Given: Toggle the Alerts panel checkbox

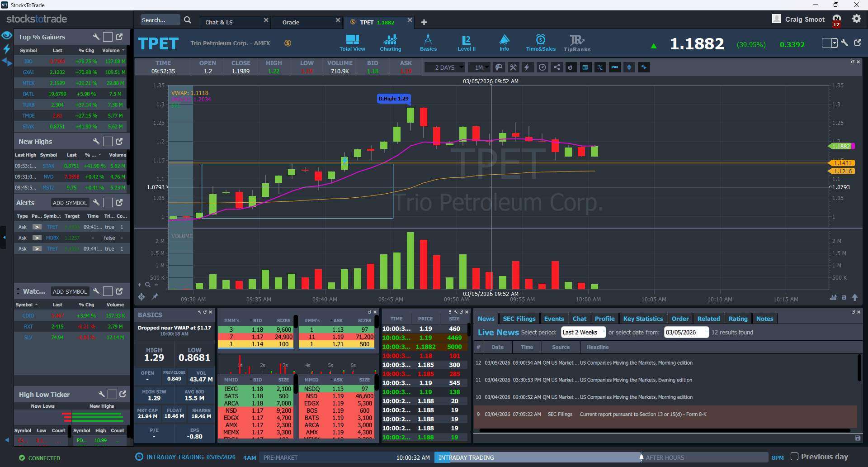Looking at the screenshot, I should (108, 202).
